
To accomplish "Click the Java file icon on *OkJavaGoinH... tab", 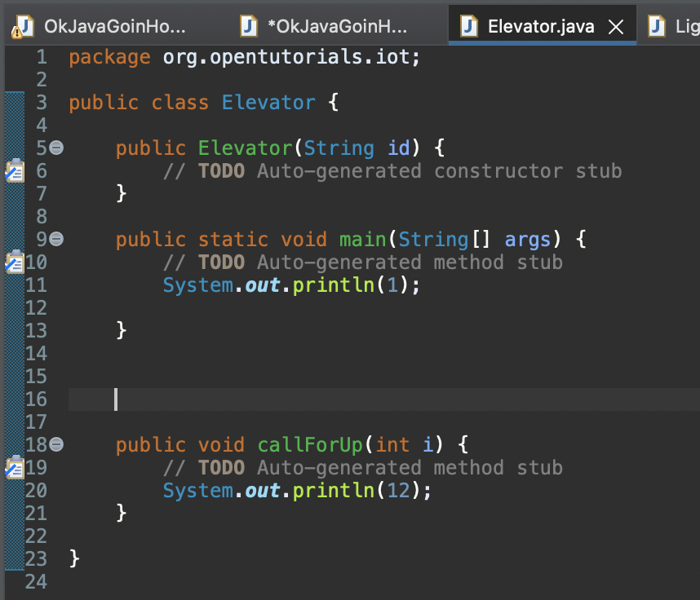I will tap(249, 26).
